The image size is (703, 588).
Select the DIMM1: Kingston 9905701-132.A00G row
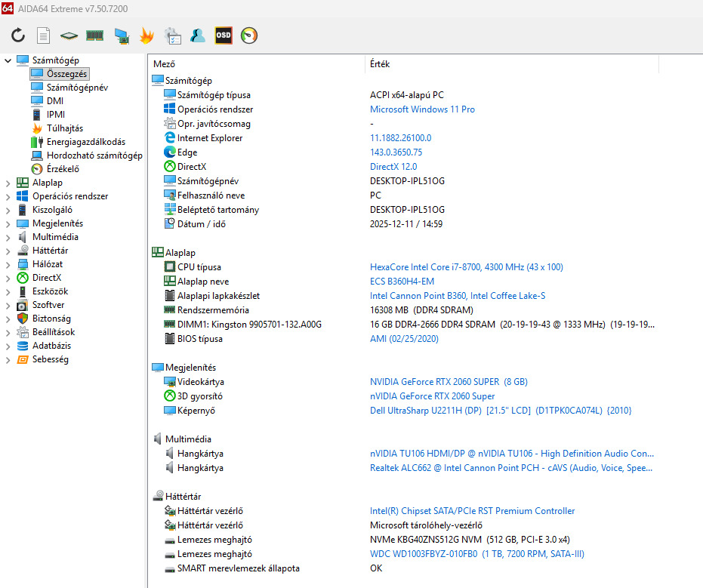point(403,325)
